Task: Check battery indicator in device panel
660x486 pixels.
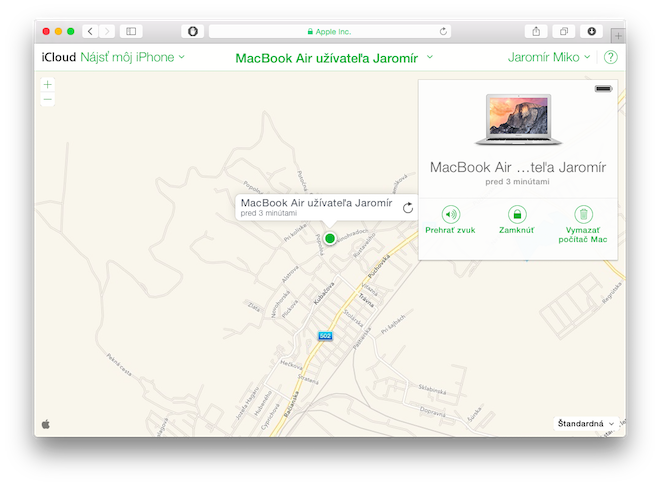Action: [603, 88]
